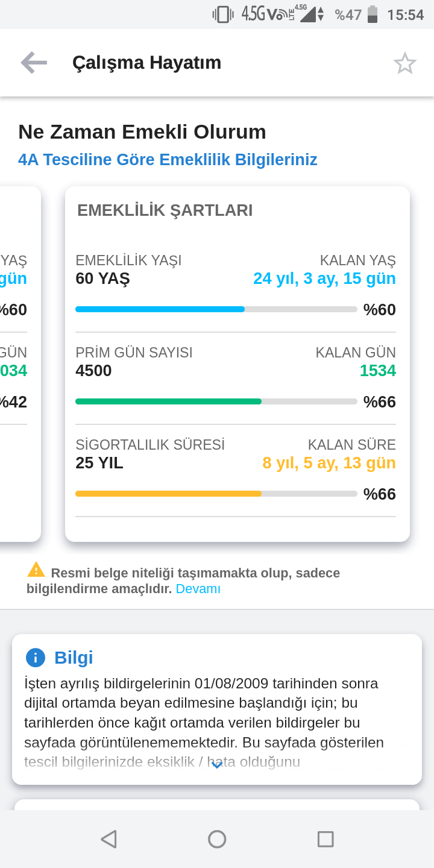This screenshot has height=868, width=434.
Task: Tap the orange Sigortalılık Süresi progress bar
Action: tap(216, 494)
